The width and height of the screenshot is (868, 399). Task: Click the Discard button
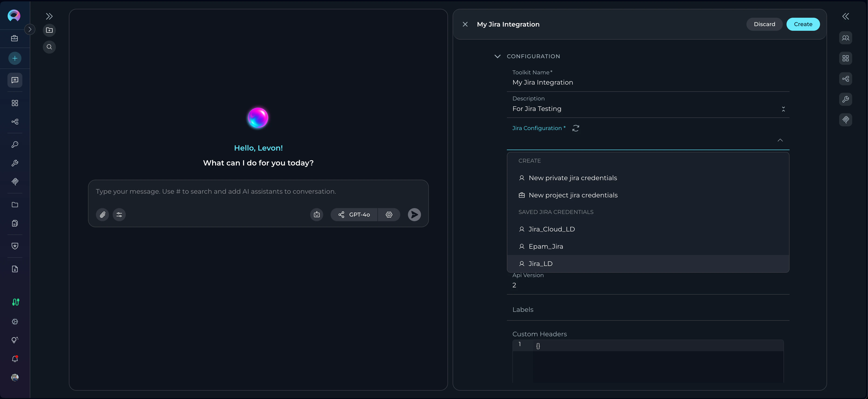pyautogui.click(x=764, y=24)
